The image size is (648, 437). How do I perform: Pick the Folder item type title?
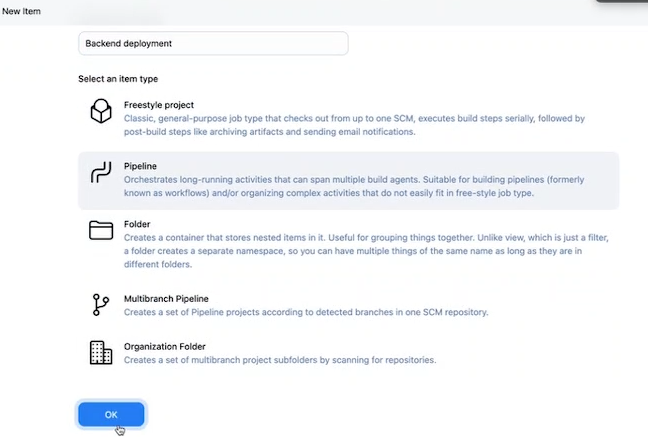(x=137, y=225)
